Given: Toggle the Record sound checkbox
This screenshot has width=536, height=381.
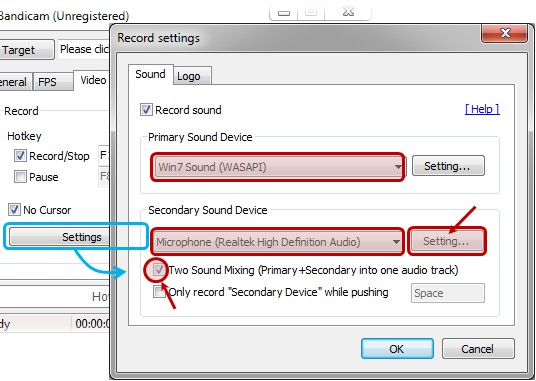Looking at the screenshot, I should (146, 110).
